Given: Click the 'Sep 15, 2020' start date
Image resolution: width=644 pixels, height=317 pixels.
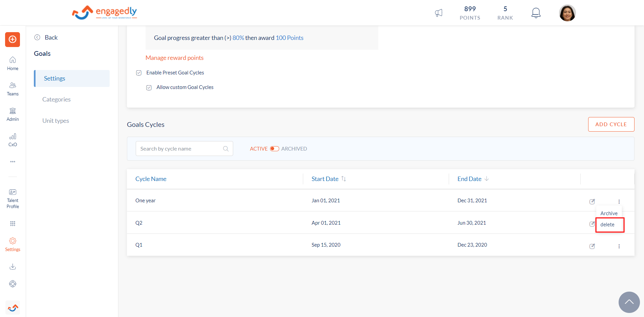Looking at the screenshot, I should [326, 245].
